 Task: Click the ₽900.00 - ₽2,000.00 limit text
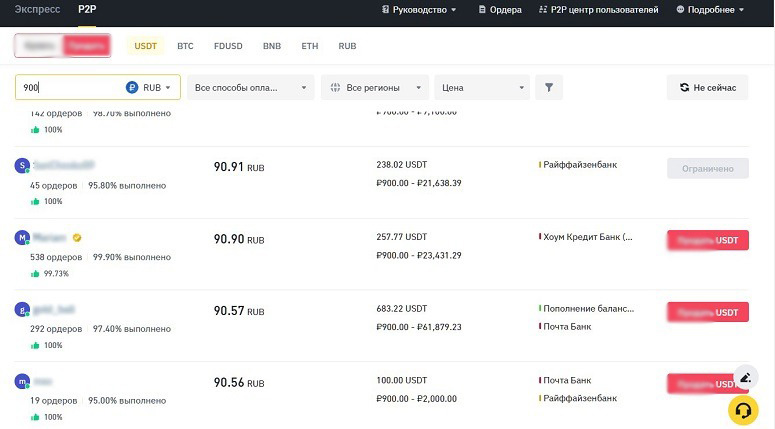tap(417, 398)
